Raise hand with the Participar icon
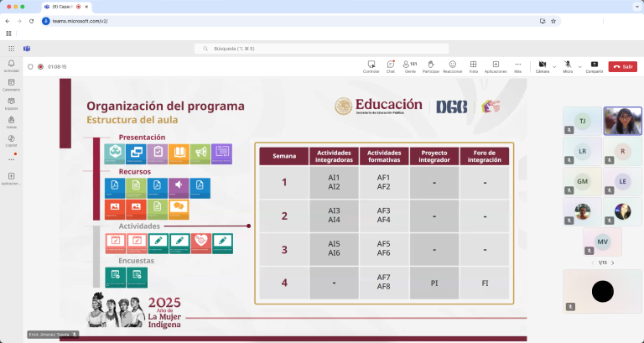 [431, 65]
